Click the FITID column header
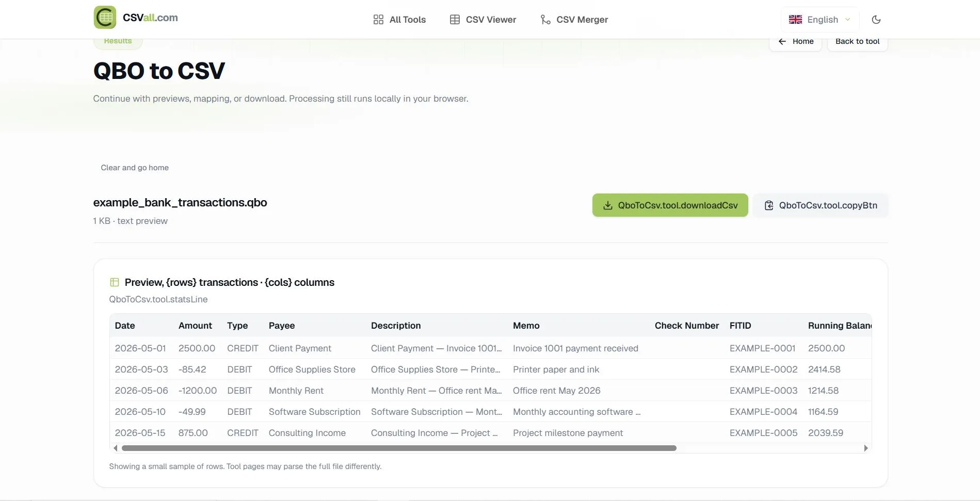 click(x=740, y=326)
